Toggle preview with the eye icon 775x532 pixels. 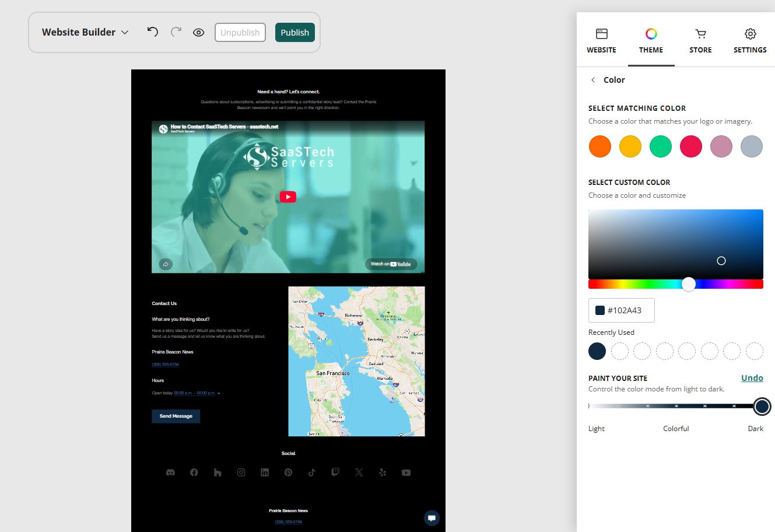coord(199,33)
